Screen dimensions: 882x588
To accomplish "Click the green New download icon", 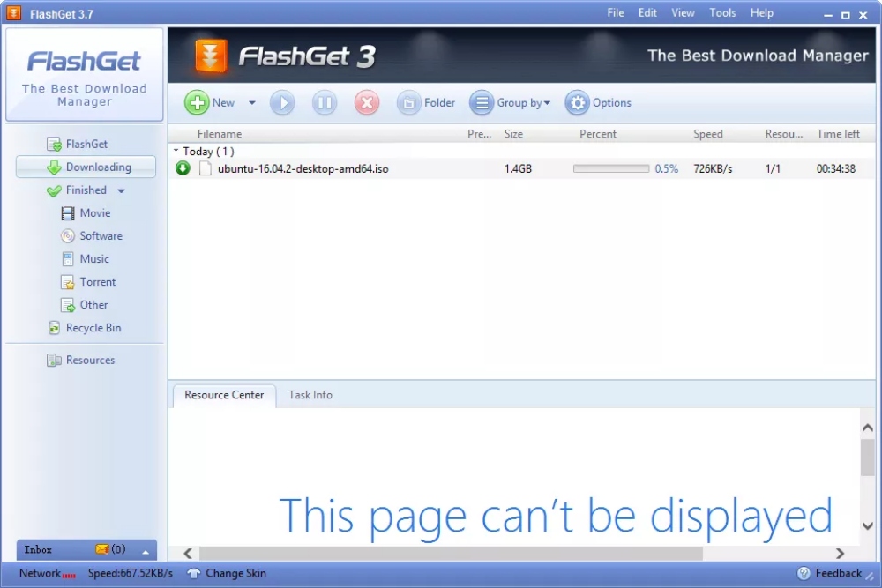I will point(197,103).
